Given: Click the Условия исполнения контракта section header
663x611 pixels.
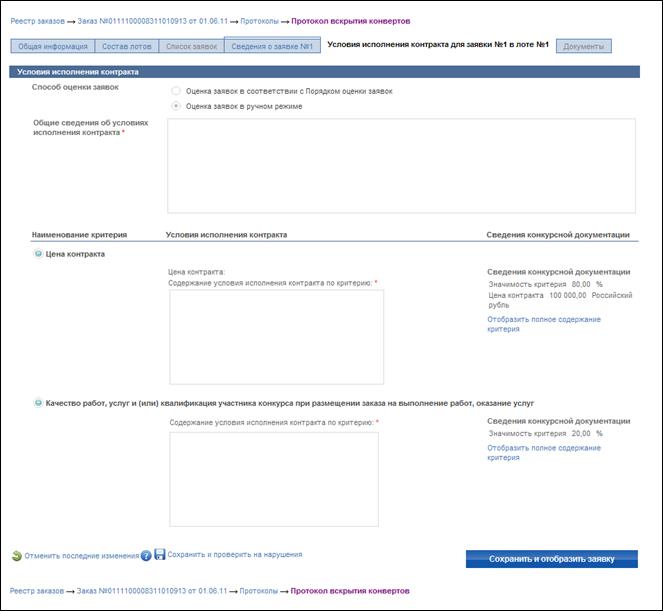Looking at the screenshot, I should (x=324, y=72).
